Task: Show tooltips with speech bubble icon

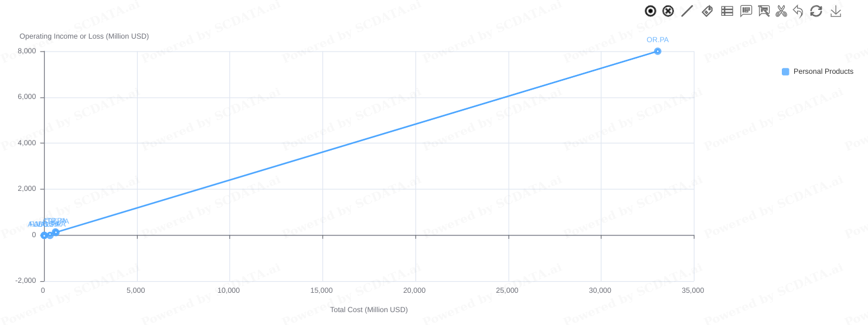Action: point(746,11)
